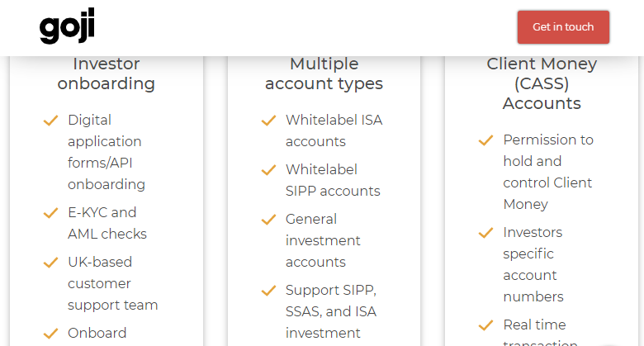The image size is (644, 346).
Task: Click checkmark beside Digital application forms
Action: [x=51, y=121]
